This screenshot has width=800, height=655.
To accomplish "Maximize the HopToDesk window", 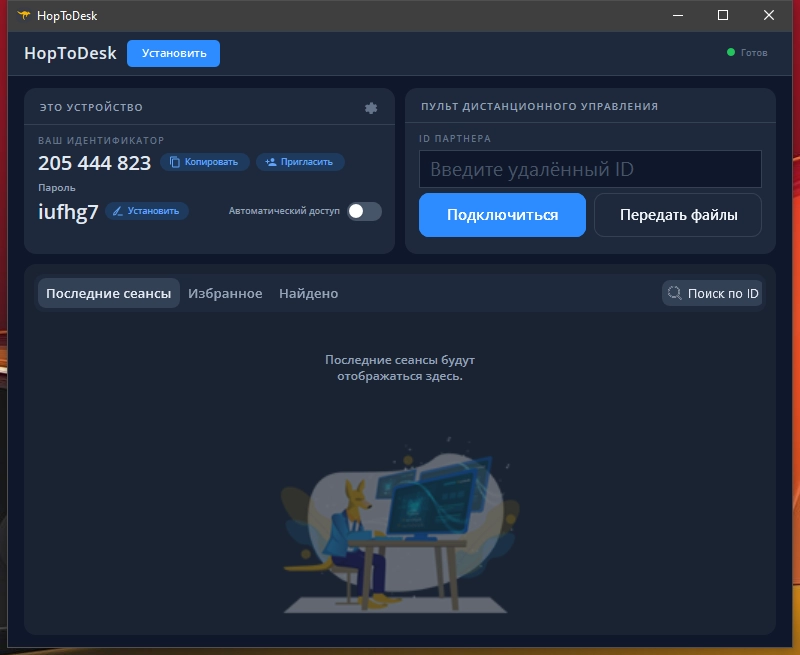I will coord(722,15).
